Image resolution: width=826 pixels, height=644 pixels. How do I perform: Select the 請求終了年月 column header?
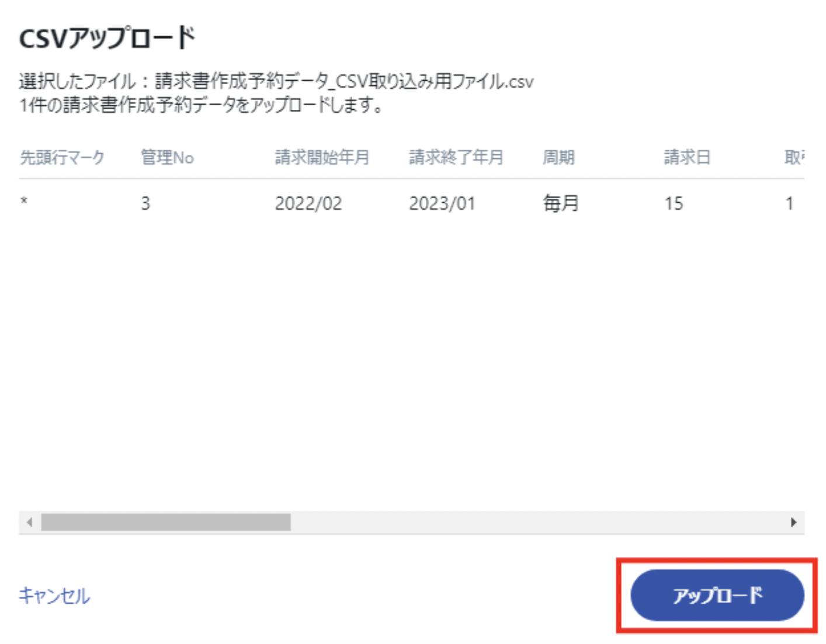click(x=456, y=157)
